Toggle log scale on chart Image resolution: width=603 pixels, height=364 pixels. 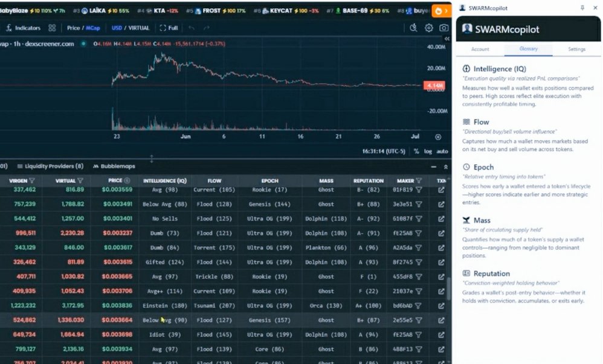(428, 152)
